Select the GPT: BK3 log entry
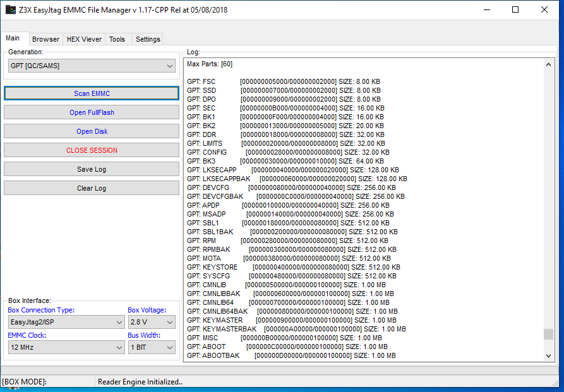The height and width of the screenshot is (392, 564). coord(285,161)
